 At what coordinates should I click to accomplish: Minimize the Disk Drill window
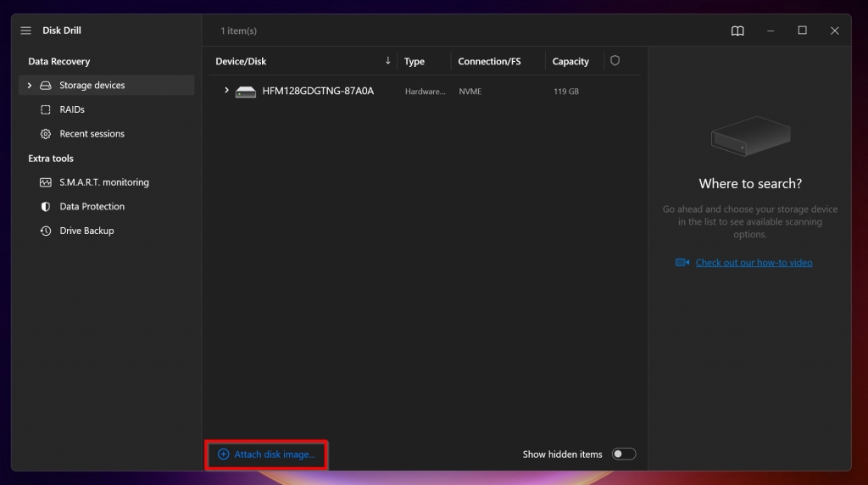771,31
